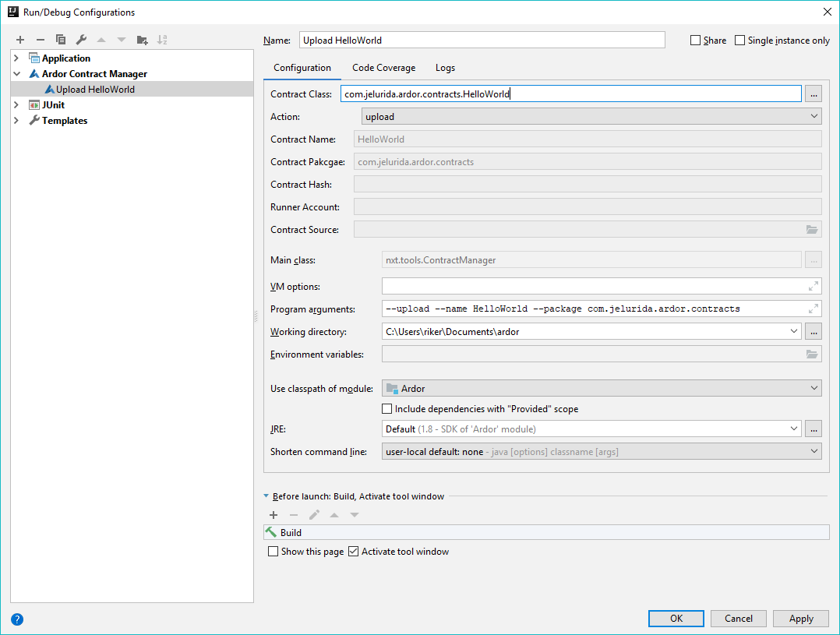Open Edit Templates with the wrench icon
Image resolution: width=840 pixels, height=635 pixels.
tap(80, 39)
